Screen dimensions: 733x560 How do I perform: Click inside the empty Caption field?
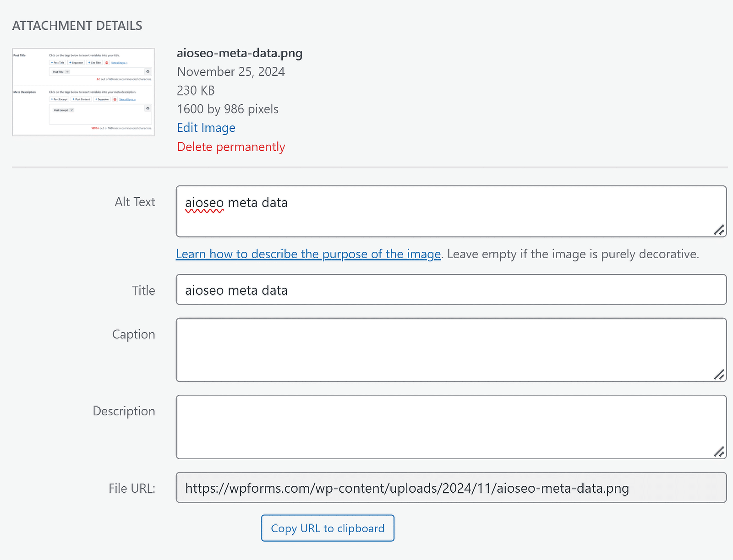(x=451, y=350)
